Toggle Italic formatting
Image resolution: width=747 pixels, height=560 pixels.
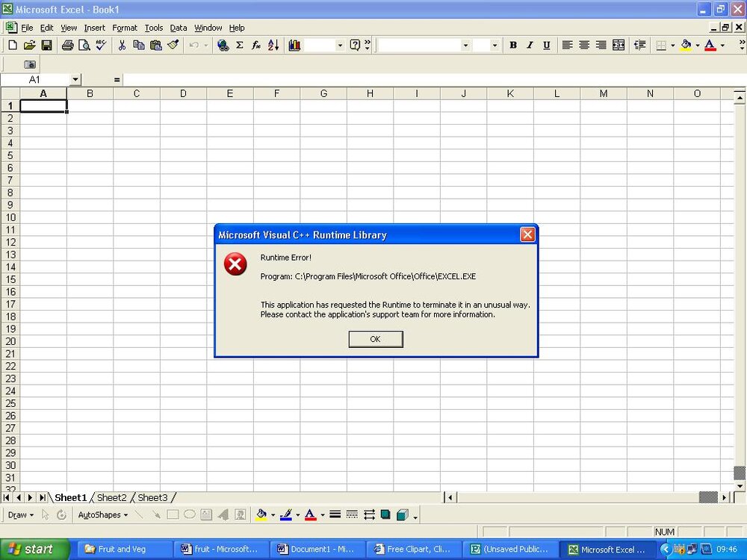[x=530, y=46]
